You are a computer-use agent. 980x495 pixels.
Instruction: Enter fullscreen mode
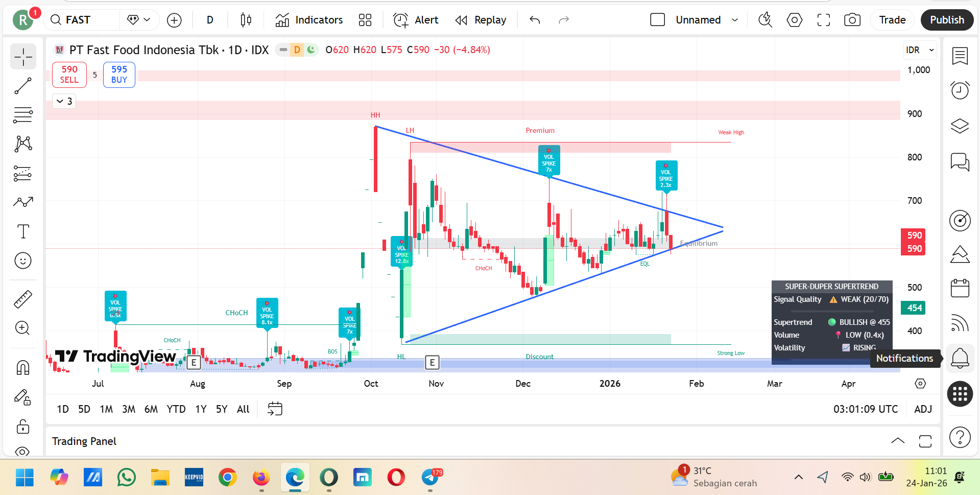pyautogui.click(x=823, y=20)
